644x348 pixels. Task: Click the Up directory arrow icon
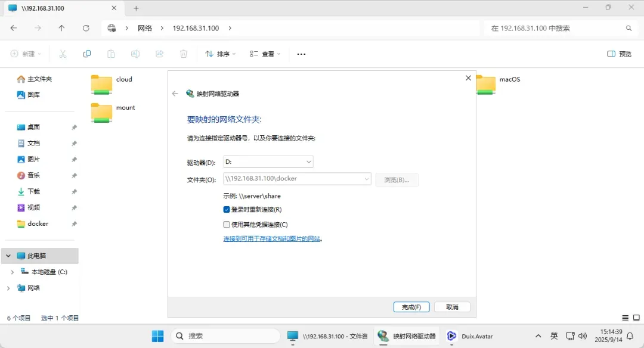[x=61, y=28]
